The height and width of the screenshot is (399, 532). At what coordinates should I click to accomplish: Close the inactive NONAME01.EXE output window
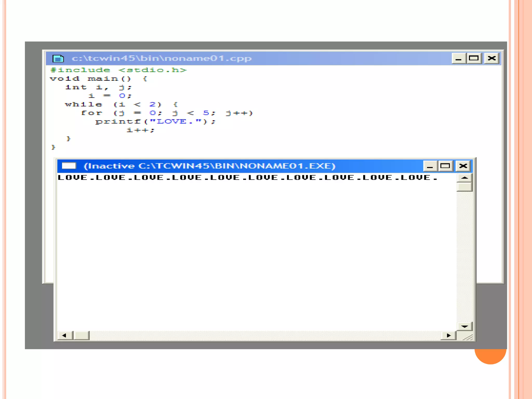click(x=463, y=166)
